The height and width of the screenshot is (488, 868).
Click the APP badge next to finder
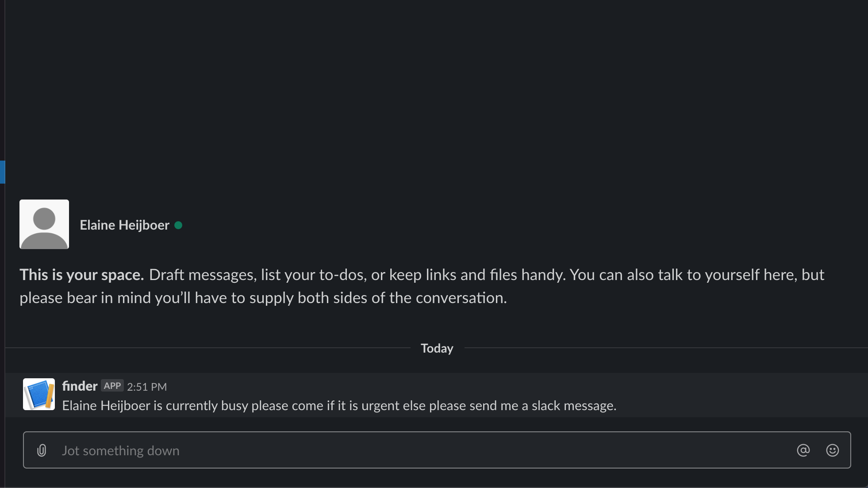tap(112, 386)
